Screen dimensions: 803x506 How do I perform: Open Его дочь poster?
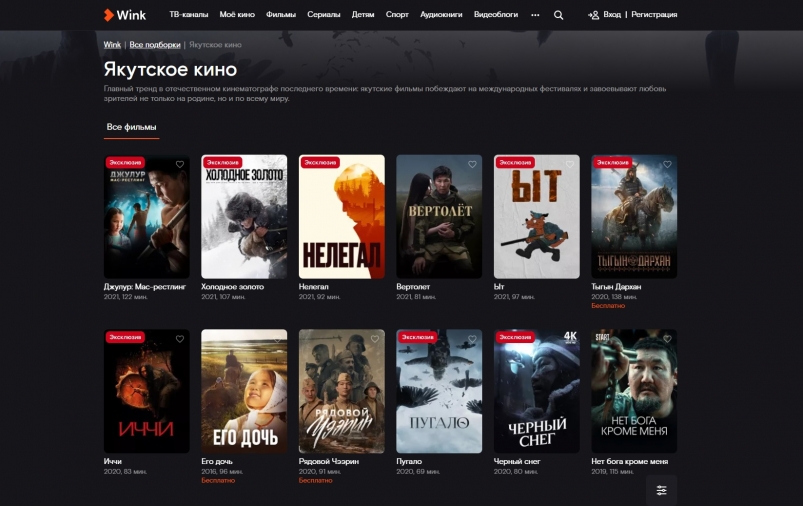(x=244, y=391)
